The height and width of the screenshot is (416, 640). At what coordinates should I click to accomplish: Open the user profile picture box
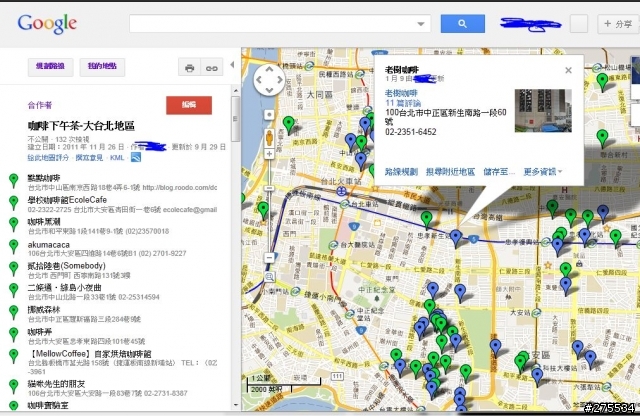[x=578, y=24]
